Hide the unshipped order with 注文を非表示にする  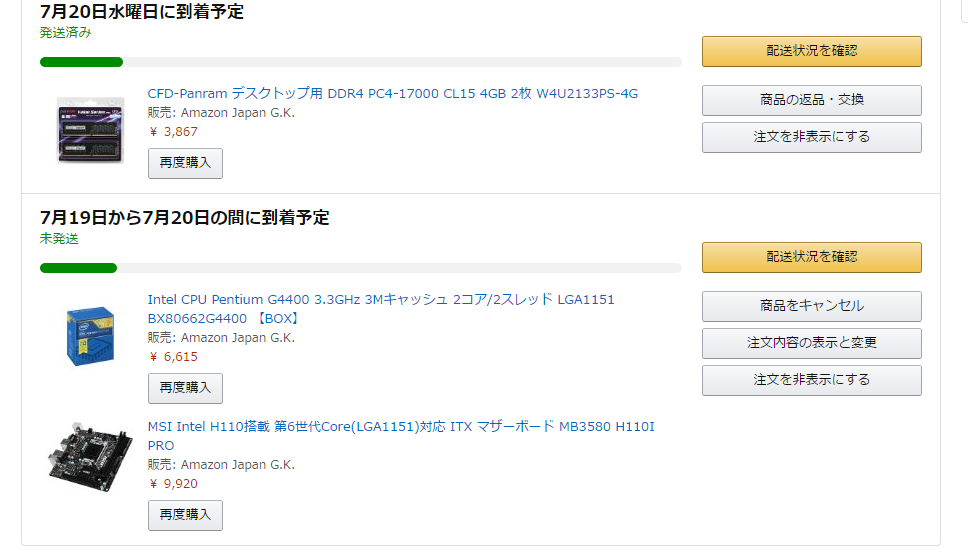(x=811, y=380)
